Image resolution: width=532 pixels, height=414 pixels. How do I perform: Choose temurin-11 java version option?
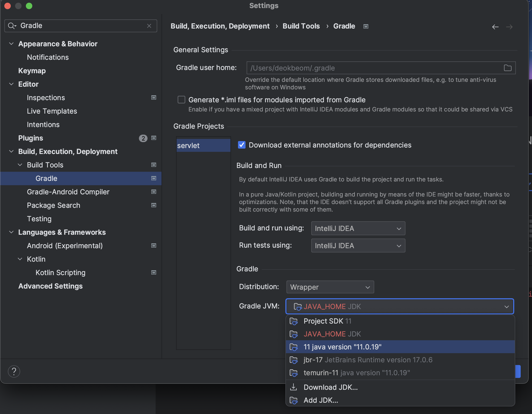(400, 373)
